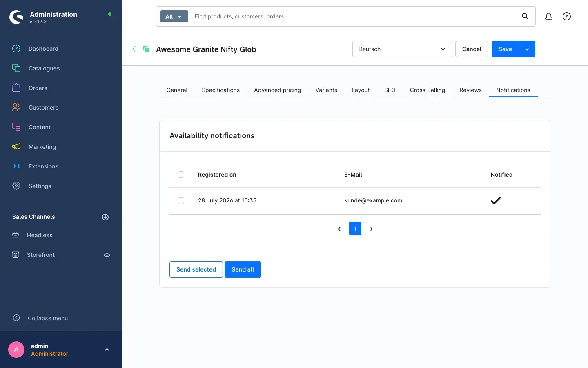Select page 1 in pagination
This screenshot has height=368, width=588.
tap(355, 229)
